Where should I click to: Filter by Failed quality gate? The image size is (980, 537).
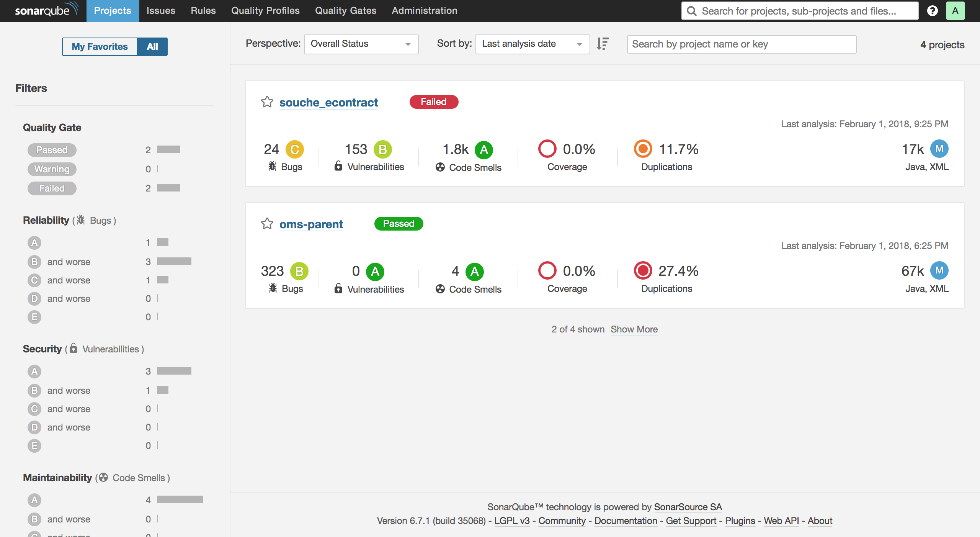(52, 188)
